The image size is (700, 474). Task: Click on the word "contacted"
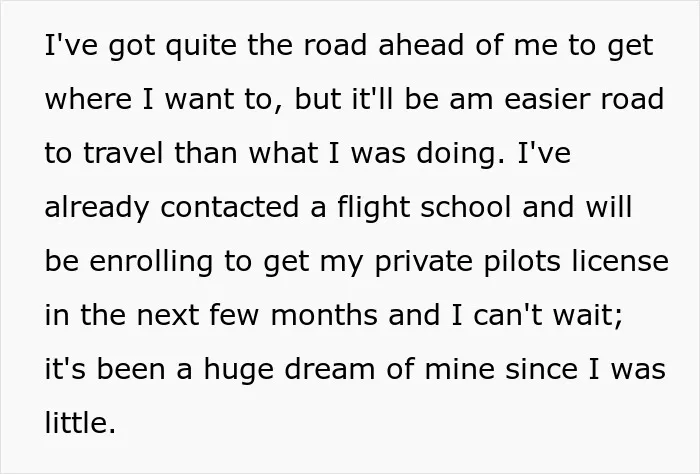229,208
